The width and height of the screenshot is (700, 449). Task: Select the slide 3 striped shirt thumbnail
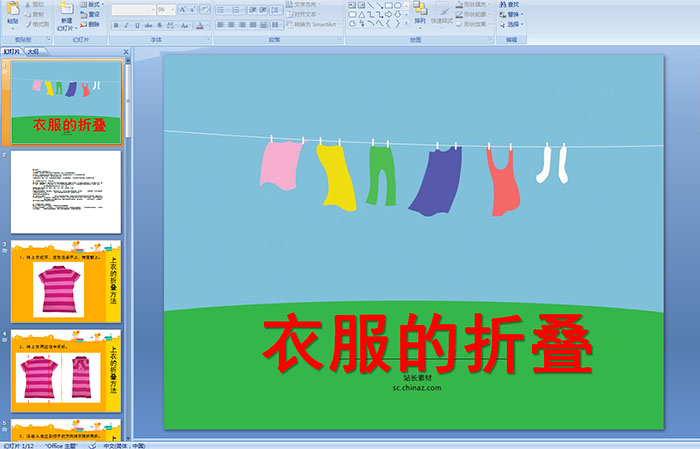coord(66,282)
